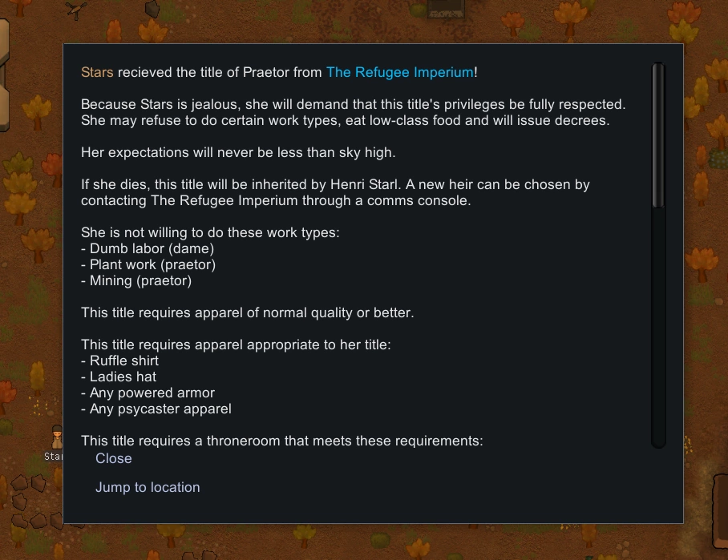
Task: Open The Refugee Imperium faction link
Action: (399, 72)
